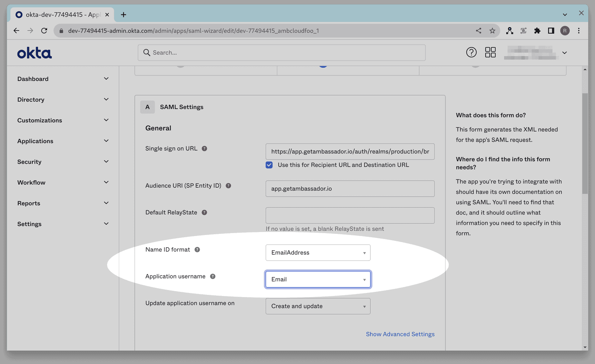The image size is (595, 364).
Task: Click the scrollbar up arrow
Action: 585,69
